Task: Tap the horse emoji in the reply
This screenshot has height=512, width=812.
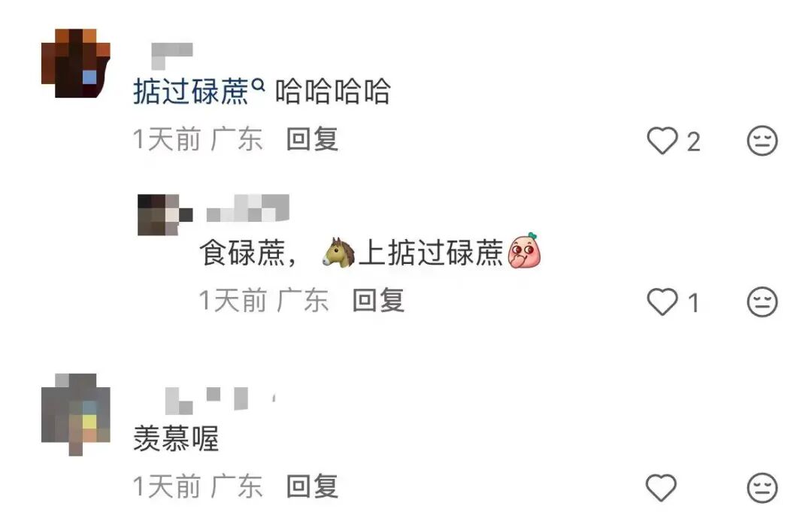Action: [339, 253]
